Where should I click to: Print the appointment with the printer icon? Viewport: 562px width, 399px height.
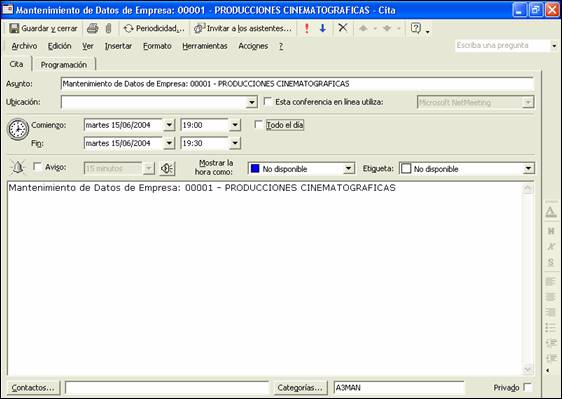click(x=92, y=28)
